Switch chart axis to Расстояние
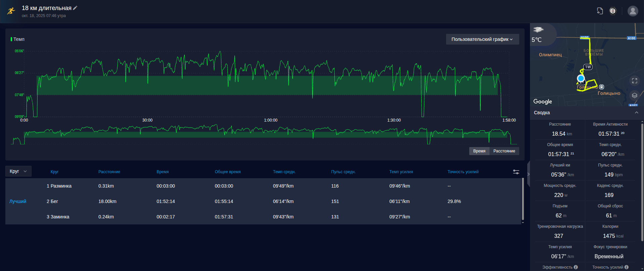 [504, 151]
